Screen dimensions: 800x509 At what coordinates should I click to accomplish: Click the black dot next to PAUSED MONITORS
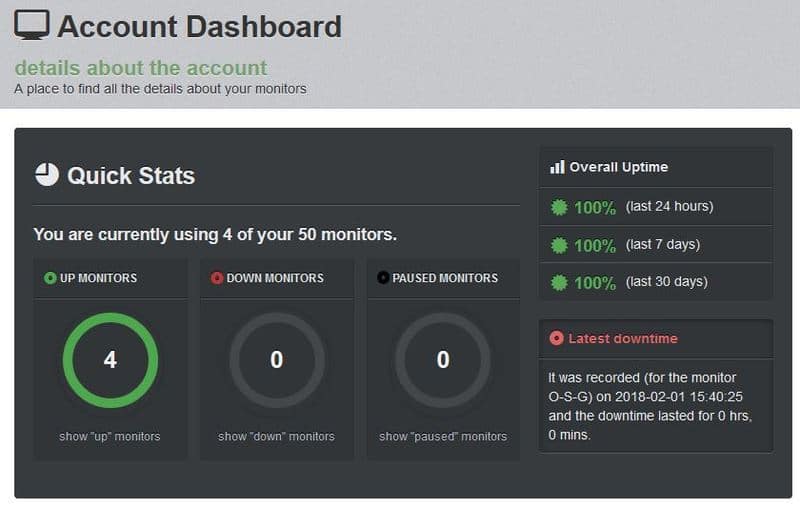(x=383, y=278)
